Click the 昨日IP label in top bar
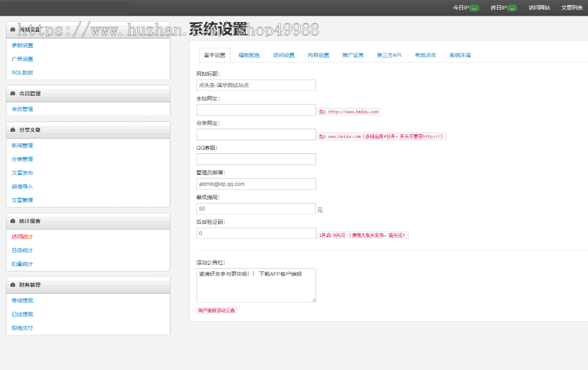 498,8
